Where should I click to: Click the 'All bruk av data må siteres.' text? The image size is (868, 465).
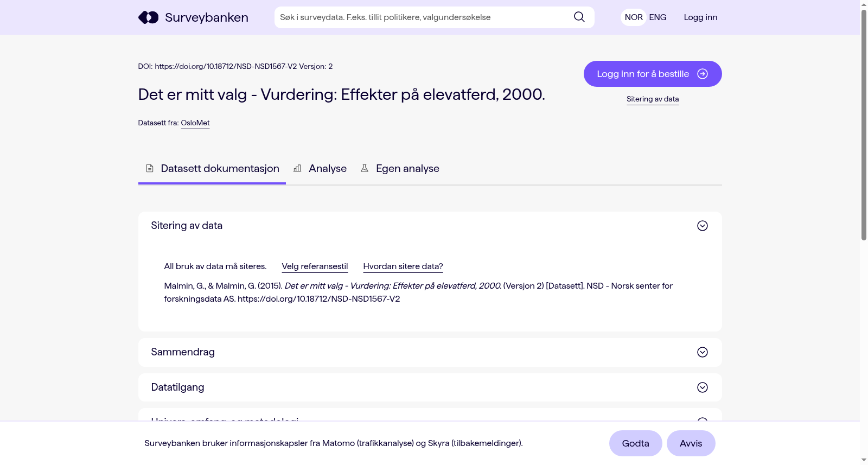tap(215, 266)
